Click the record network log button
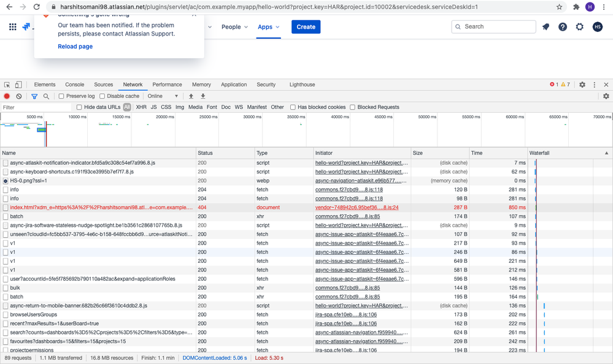The width and height of the screenshot is (613, 364). coord(7,96)
